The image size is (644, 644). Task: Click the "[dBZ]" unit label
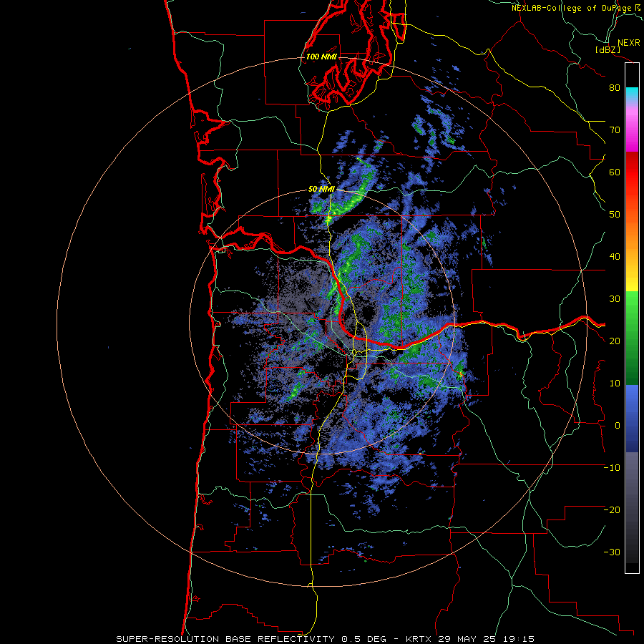(x=608, y=50)
